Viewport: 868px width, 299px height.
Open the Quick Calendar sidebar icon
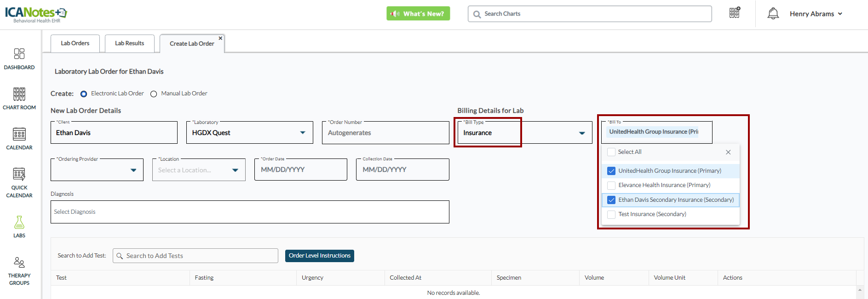19,174
